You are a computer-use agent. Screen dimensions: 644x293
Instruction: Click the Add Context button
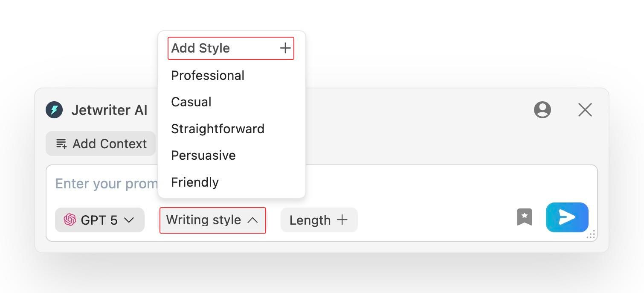(x=101, y=144)
